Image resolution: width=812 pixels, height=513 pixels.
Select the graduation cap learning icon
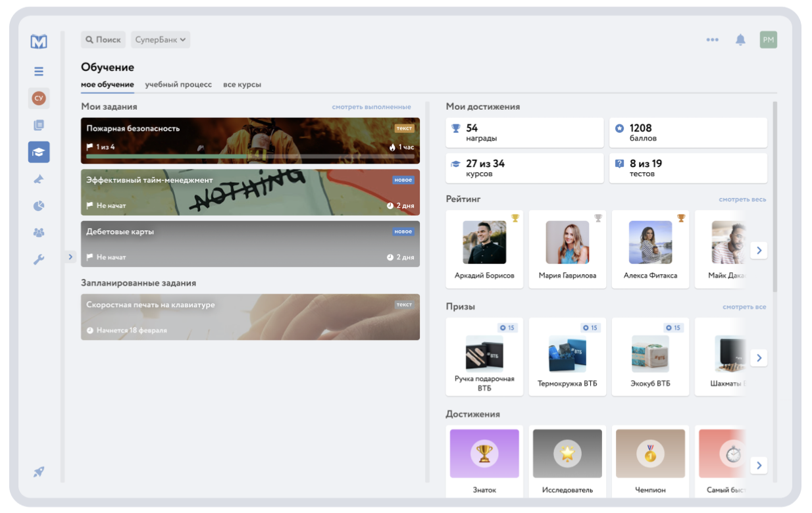39,152
